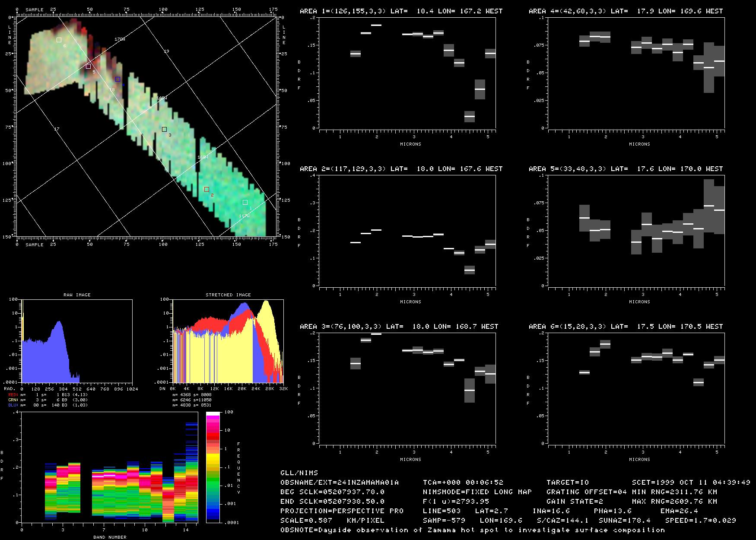The image size is (756, 540).
Task: Click the Area 2 spectrum plot
Action: [x=407, y=231]
